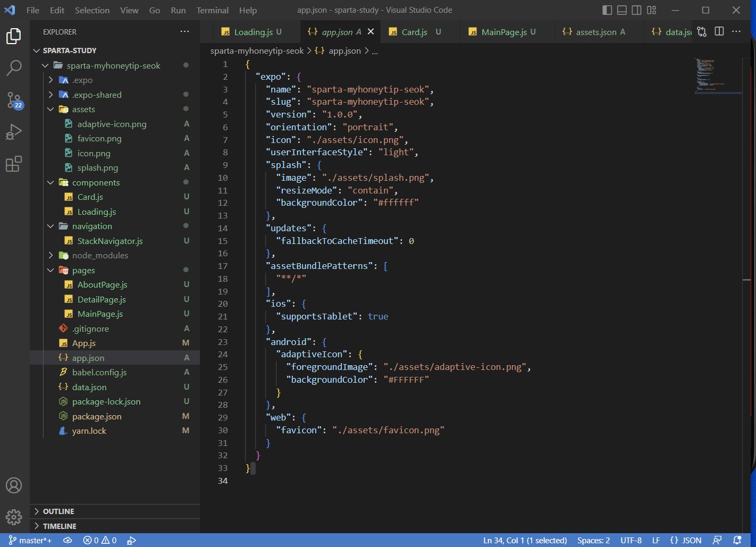Open the Go menu
The width and height of the screenshot is (756, 547).
coord(155,10)
